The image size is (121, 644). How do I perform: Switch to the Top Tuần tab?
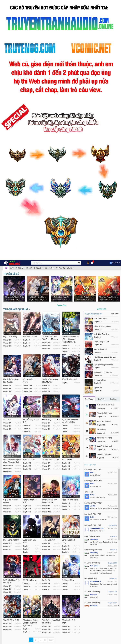pos(101,399)
